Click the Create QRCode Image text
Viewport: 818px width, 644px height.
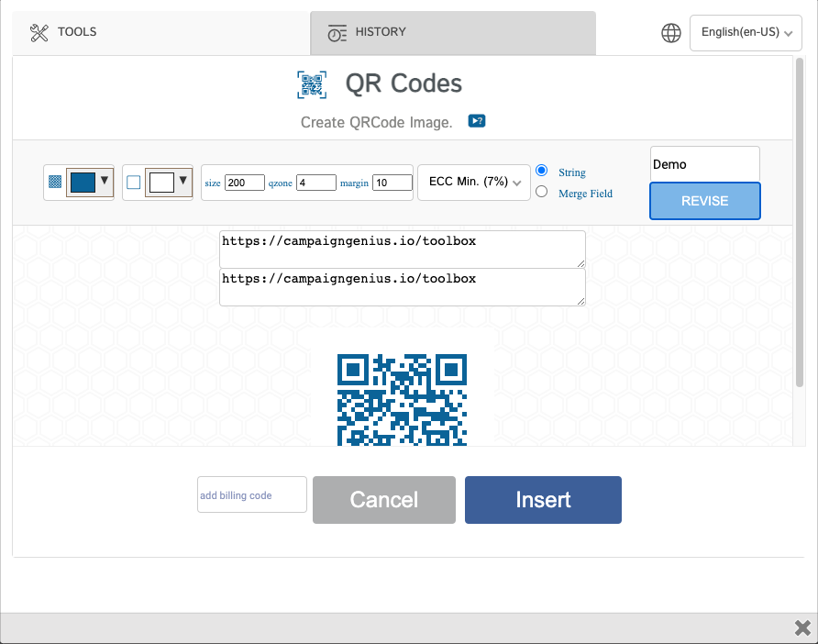point(376,122)
